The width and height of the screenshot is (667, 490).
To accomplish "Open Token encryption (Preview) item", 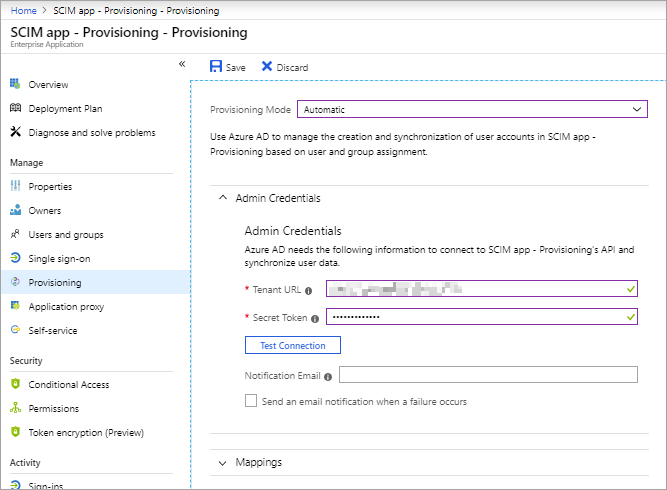I will coord(86,433).
